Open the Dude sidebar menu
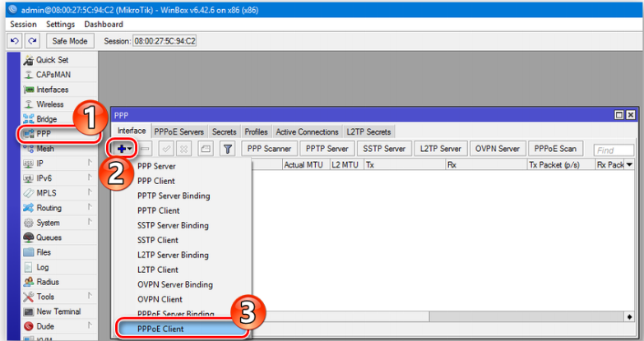Screen dimensions: 644x341 59,326
